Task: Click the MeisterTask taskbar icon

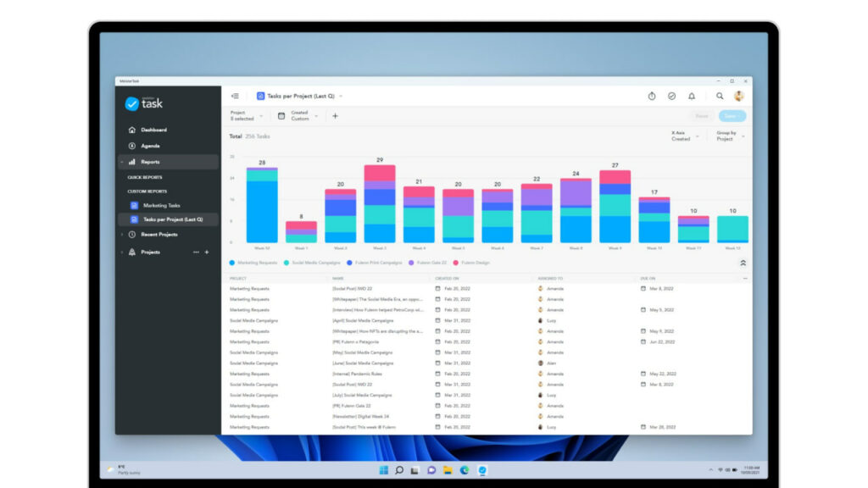Action: (x=482, y=470)
